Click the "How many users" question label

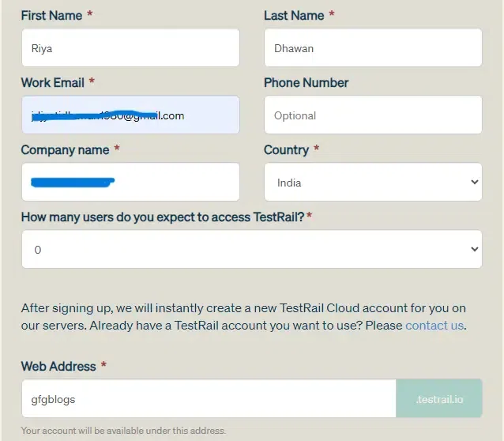162,217
